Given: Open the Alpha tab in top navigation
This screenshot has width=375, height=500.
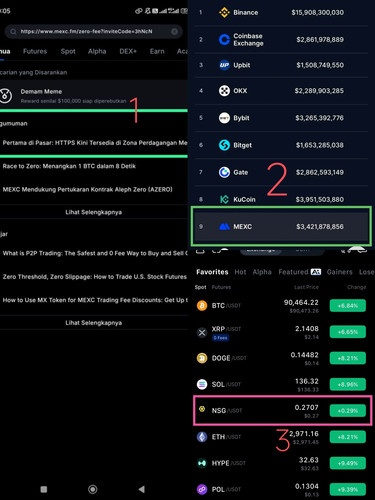Looking at the screenshot, I should coord(97,51).
